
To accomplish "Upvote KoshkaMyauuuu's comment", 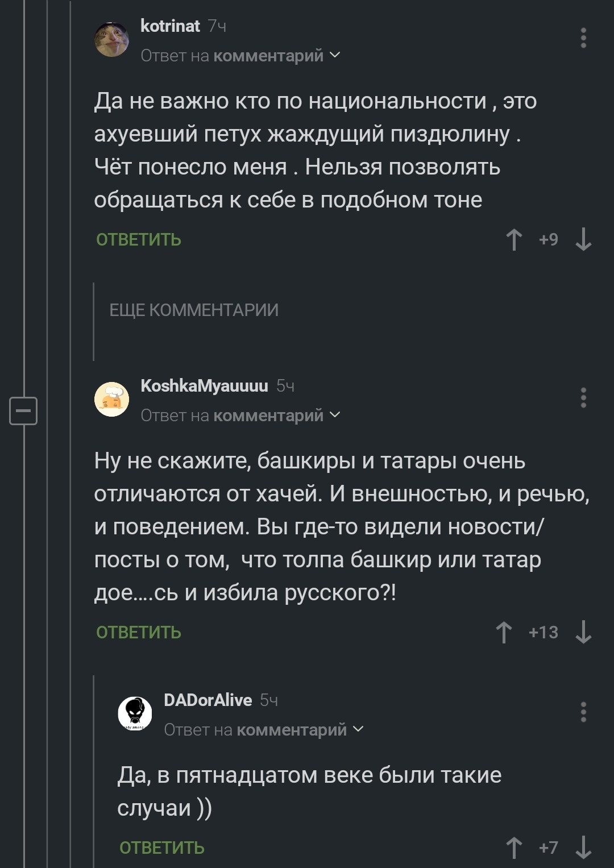I will coord(504,632).
